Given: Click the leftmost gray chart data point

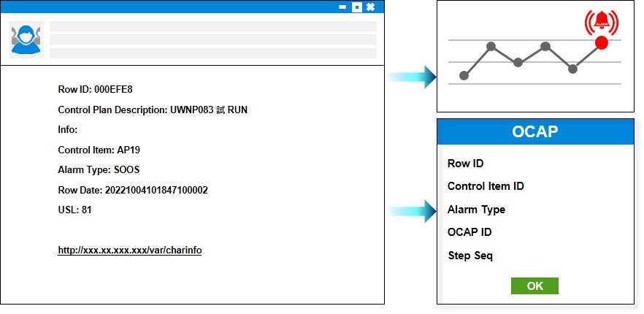Looking at the screenshot, I should point(464,75).
